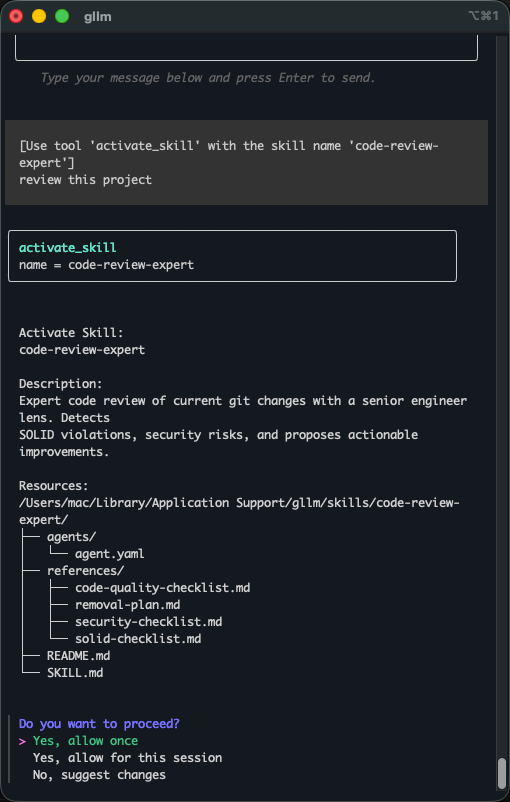The height and width of the screenshot is (802, 510).
Task: Click the gllm window title
Action: [97, 16]
